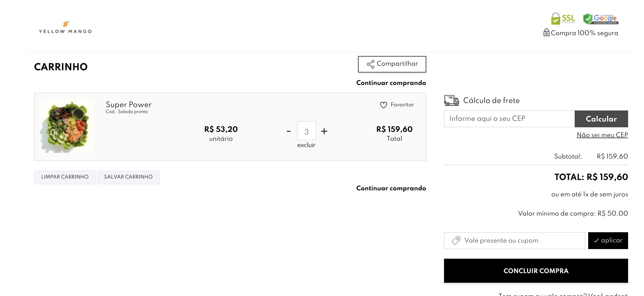Click the coupon tag icon
This screenshot has height=296, width=644.
coord(456,240)
